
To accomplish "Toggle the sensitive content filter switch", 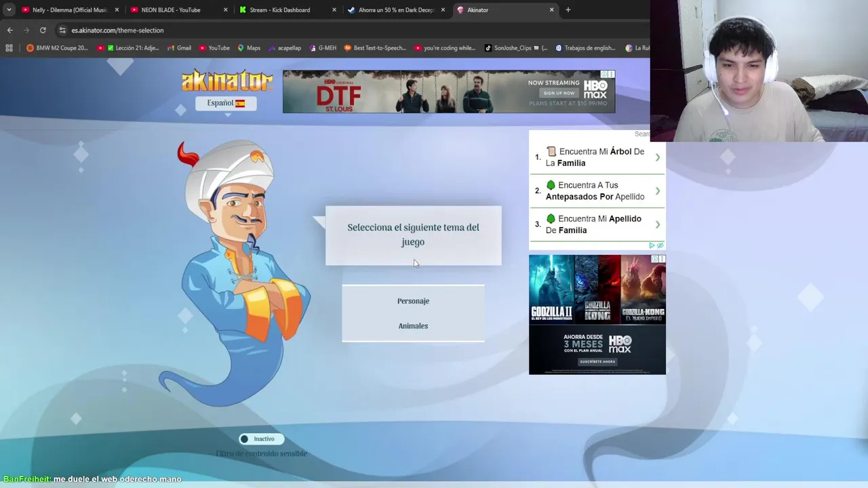I will [x=261, y=439].
